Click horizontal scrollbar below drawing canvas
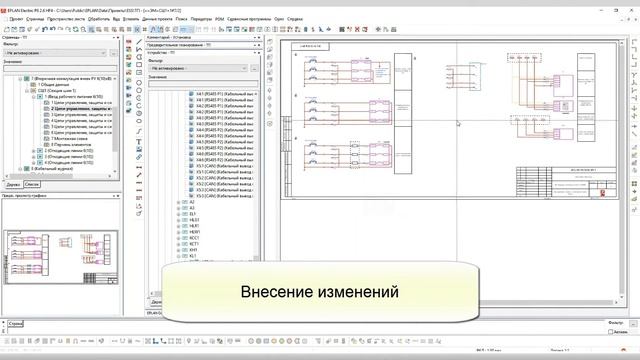Image resolution: width=640 pixels, height=360 pixels. coord(547,302)
